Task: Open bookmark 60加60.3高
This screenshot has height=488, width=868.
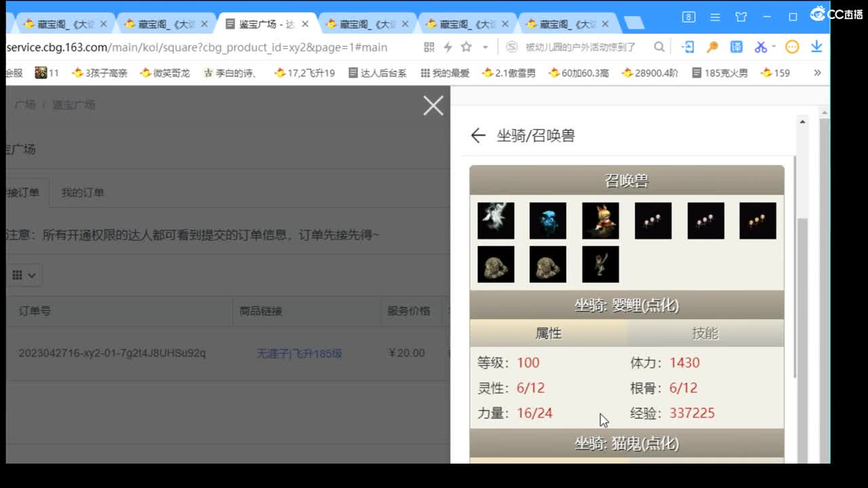Action: click(x=578, y=73)
